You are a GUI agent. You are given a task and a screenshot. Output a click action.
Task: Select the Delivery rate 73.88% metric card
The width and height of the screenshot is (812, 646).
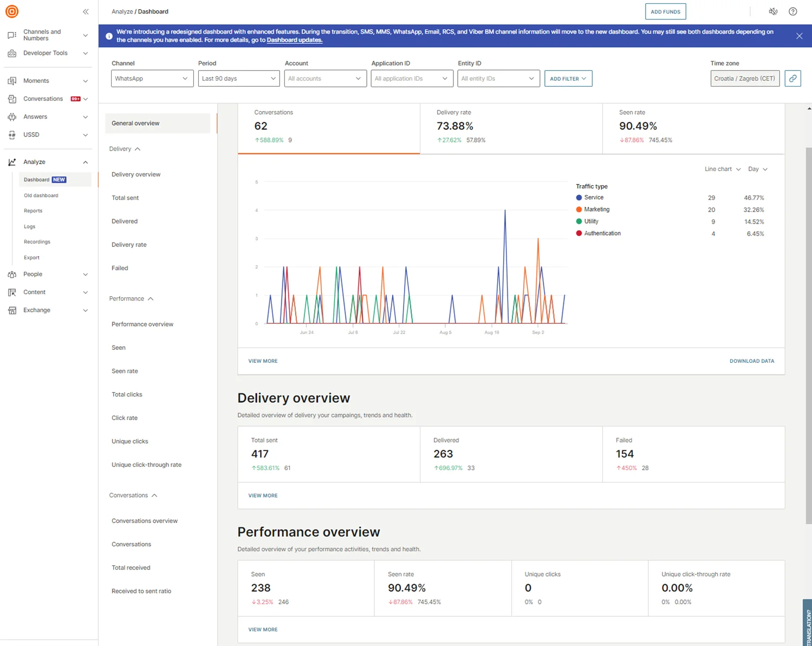(x=511, y=128)
